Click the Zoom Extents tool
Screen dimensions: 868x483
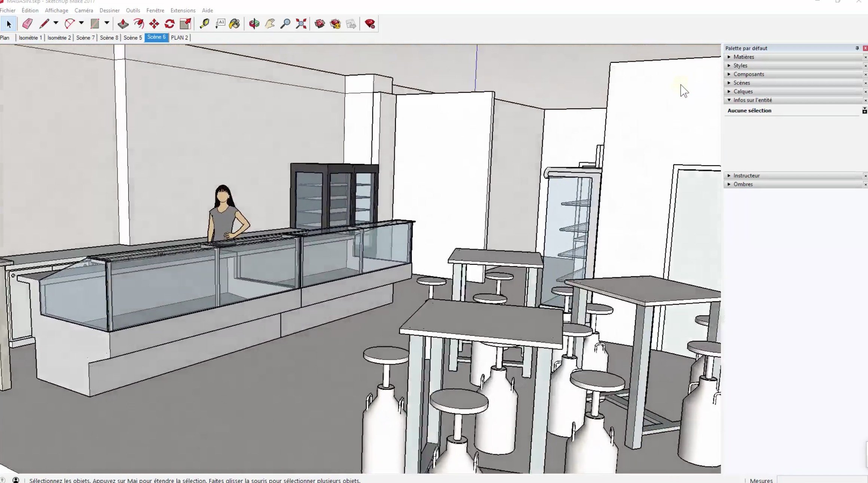[301, 24]
